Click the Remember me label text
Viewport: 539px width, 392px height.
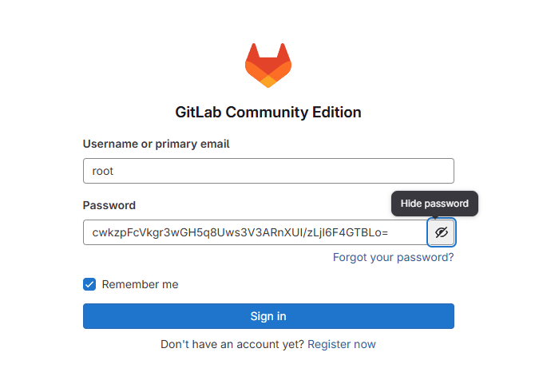140,284
